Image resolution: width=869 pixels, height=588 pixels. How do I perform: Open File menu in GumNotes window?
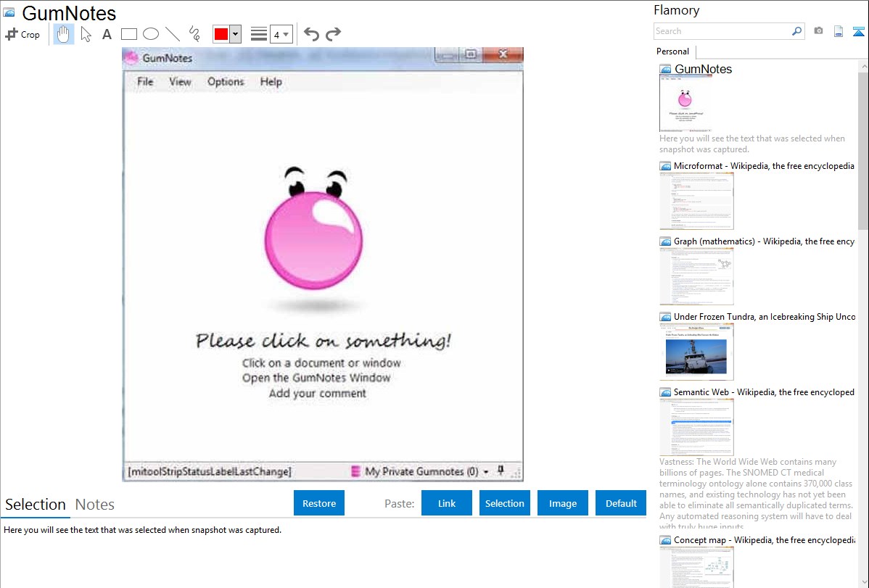[145, 82]
